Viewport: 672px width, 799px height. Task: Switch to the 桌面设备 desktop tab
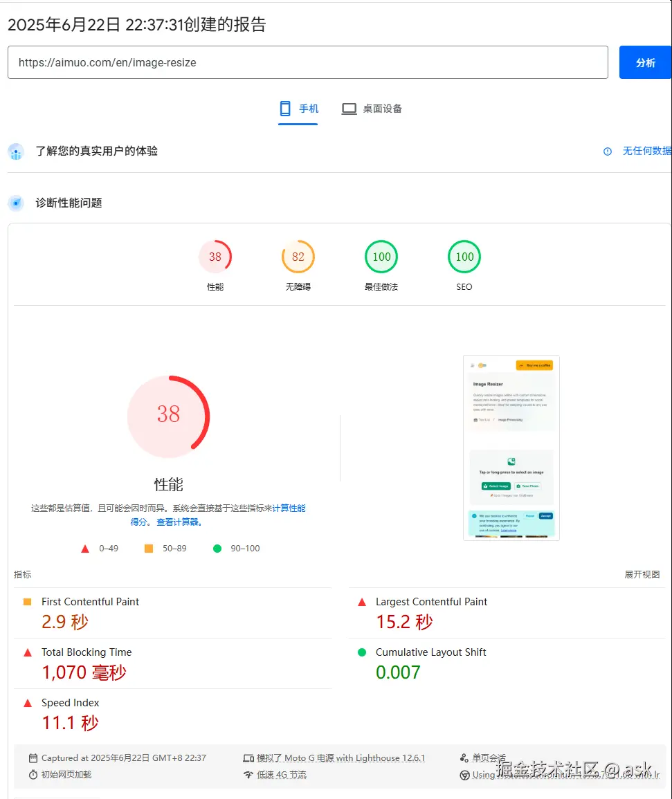(372, 109)
